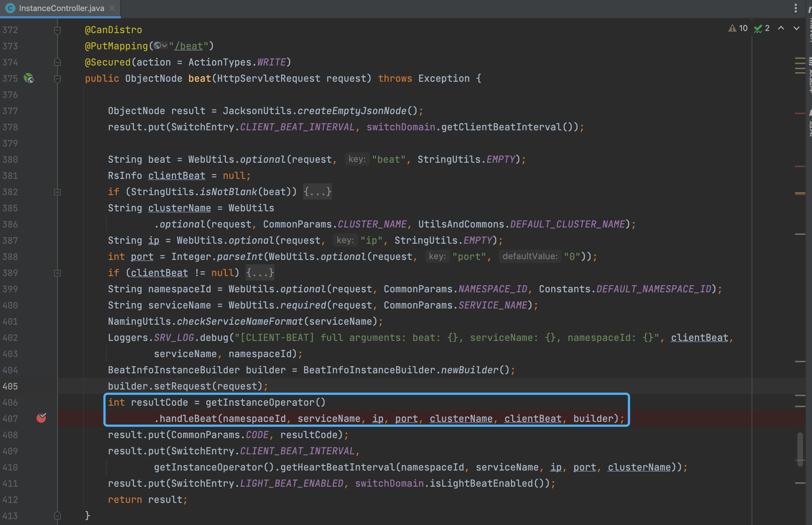Click the "ip" string literal on line 387

click(371, 240)
